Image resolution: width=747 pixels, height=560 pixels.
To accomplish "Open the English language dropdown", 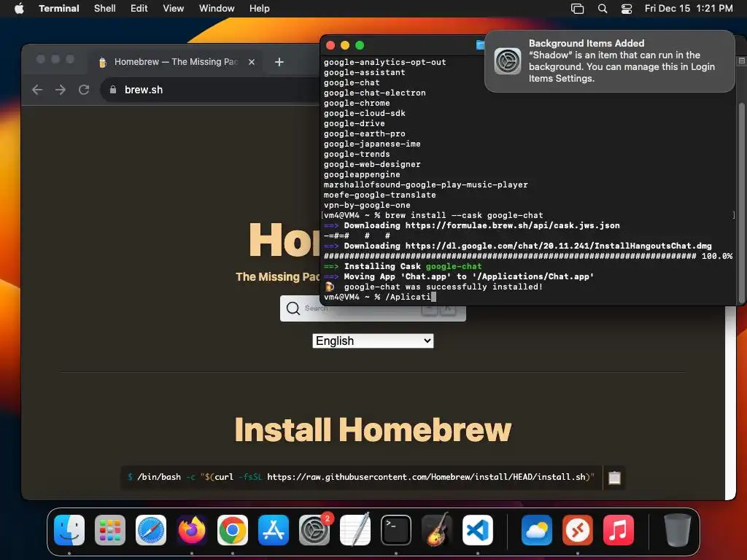I will [x=373, y=341].
